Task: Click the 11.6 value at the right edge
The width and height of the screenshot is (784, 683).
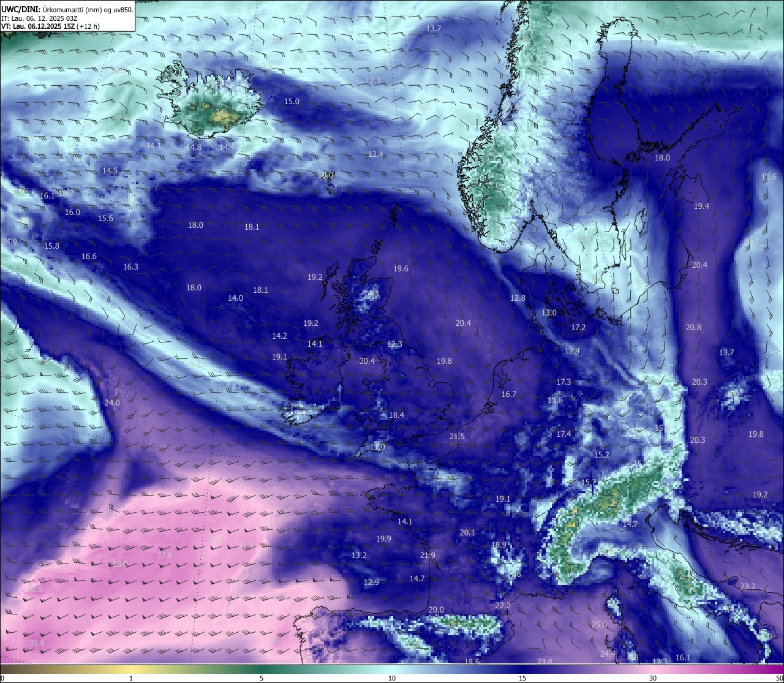Action: click(769, 177)
